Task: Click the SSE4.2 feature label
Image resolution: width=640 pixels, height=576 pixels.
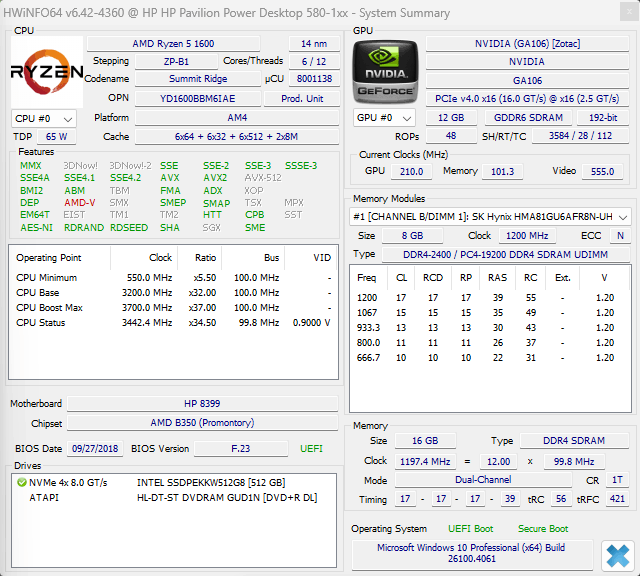Action: [x=125, y=178]
